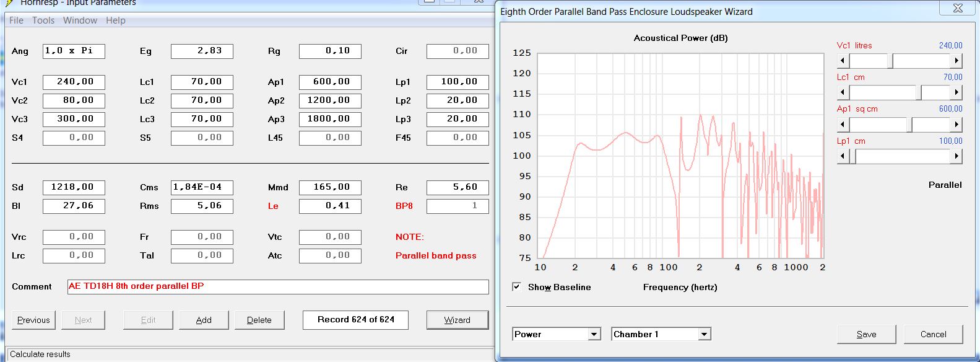Click left arrow of Ap1 sq cm slider
The height and width of the screenshot is (362, 980).
(x=843, y=124)
